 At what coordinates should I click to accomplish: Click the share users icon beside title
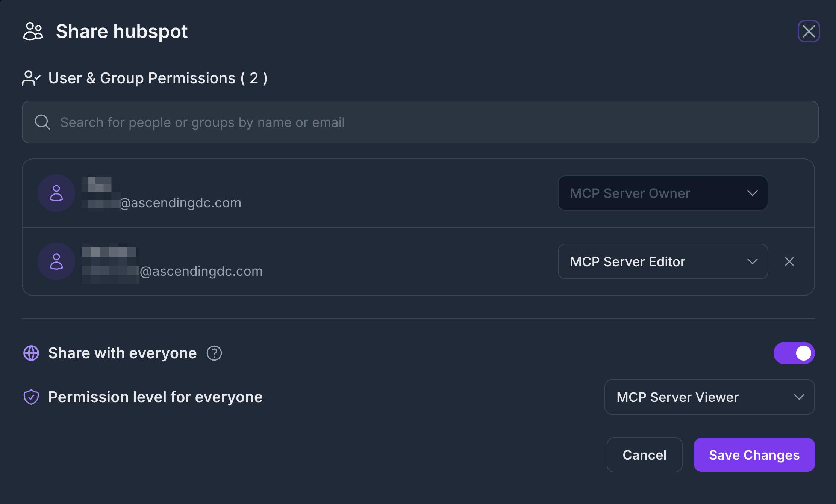coord(33,31)
